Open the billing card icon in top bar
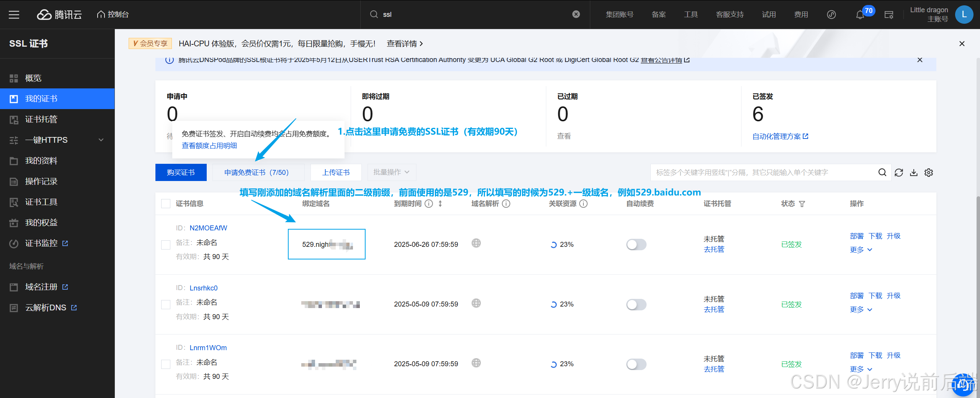980x398 pixels. [889, 15]
